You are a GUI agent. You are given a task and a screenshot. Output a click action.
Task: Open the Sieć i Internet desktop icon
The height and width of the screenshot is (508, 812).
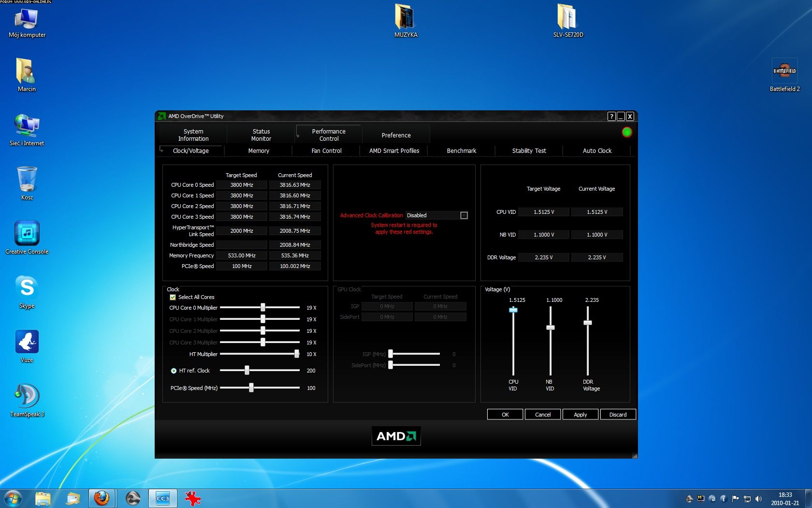point(27,130)
